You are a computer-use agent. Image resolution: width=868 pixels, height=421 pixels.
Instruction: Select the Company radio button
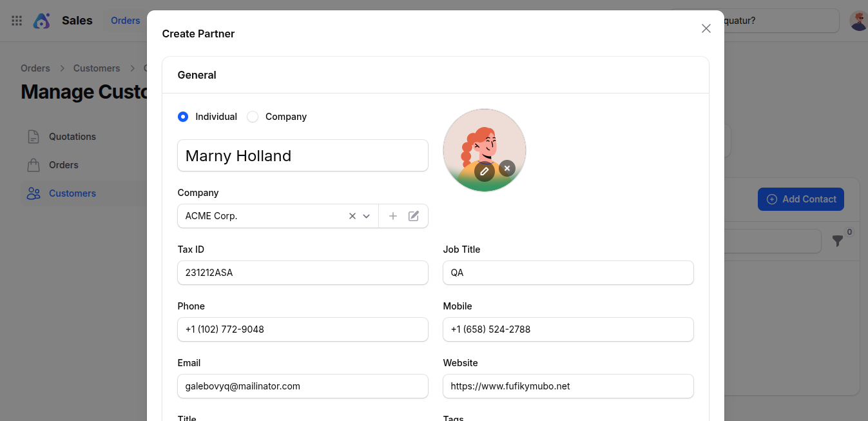tap(252, 117)
